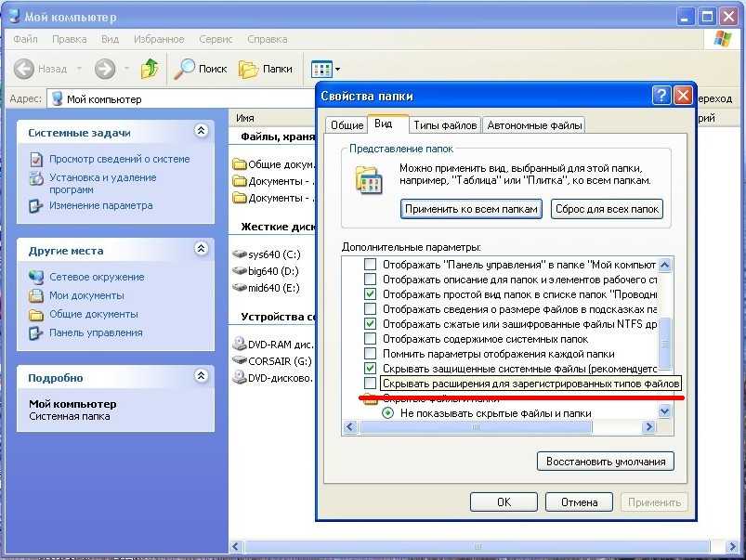Click Применить ко всем папкам button
This screenshot has width=746, height=560.
point(471,209)
